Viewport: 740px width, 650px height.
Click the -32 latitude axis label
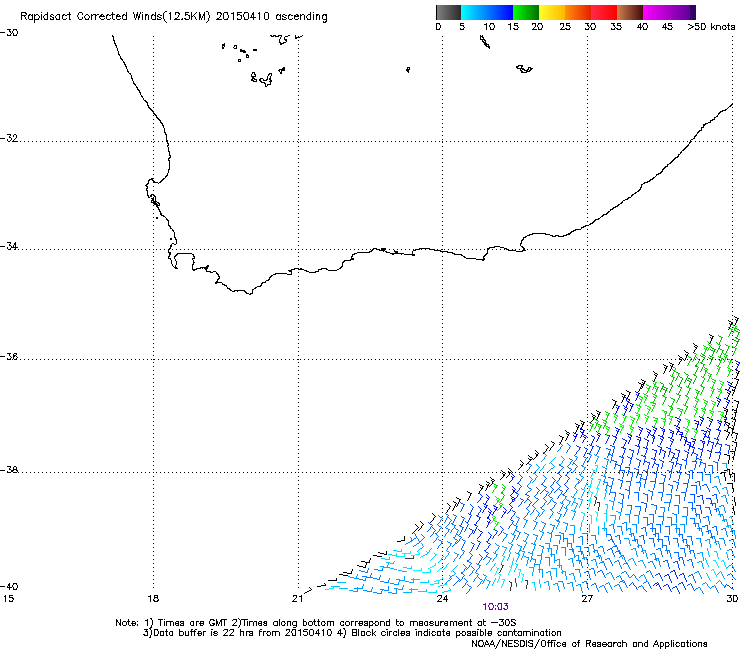click(9, 138)
